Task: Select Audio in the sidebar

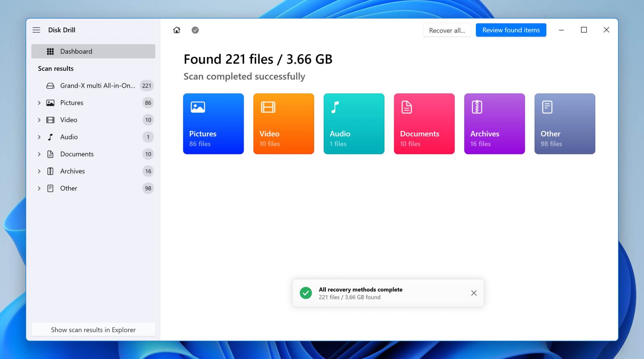Action: [x=69, y=137]
